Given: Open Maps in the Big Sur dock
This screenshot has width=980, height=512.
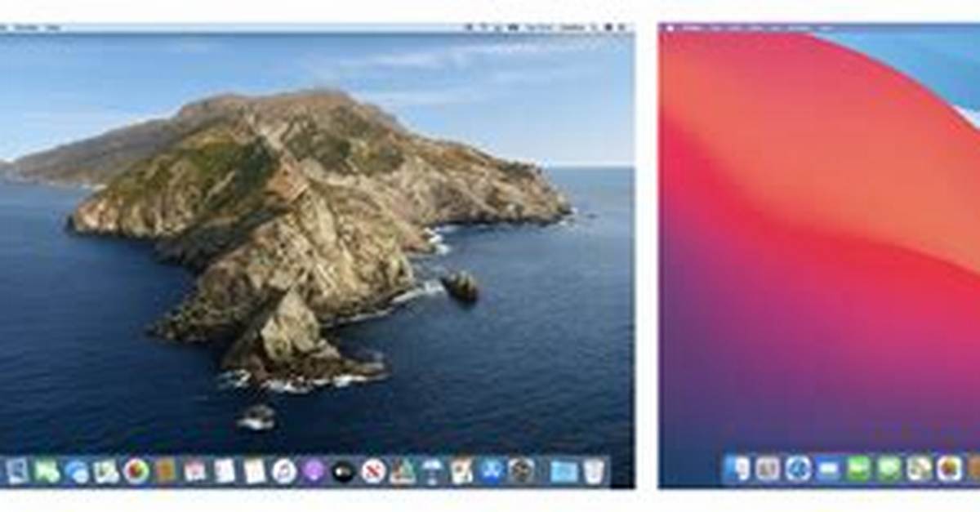Looking at the screenshot, I should click(x=919, y=468).
